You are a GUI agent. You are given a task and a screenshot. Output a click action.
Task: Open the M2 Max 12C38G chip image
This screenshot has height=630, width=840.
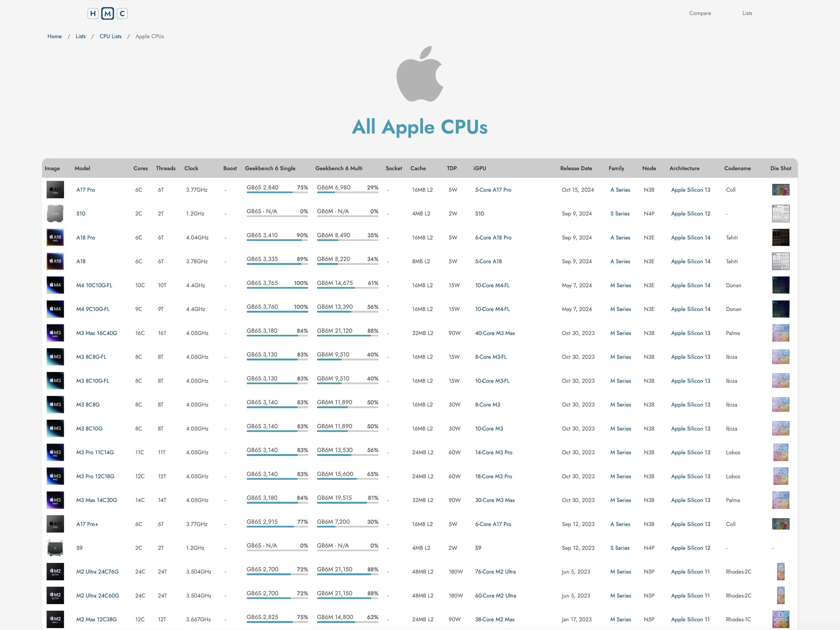click(55, 619)
